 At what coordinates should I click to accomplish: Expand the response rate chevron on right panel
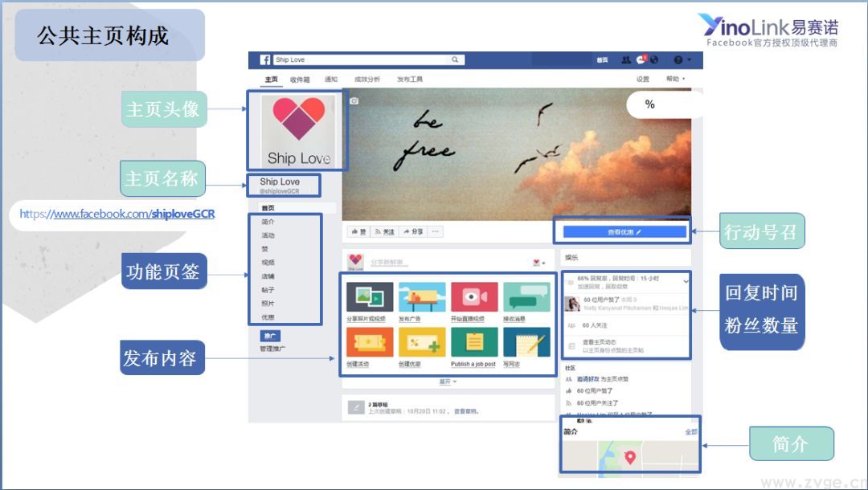click(x=686, y=281)
